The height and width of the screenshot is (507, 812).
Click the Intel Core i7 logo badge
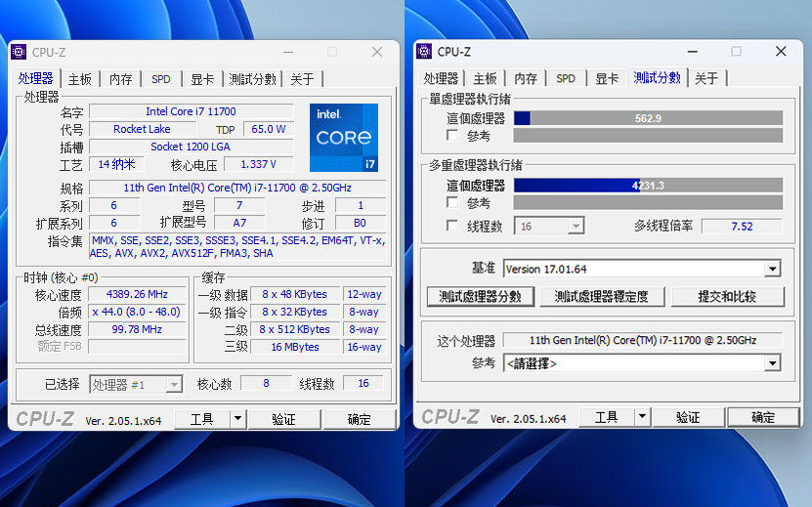pos(344,137)
